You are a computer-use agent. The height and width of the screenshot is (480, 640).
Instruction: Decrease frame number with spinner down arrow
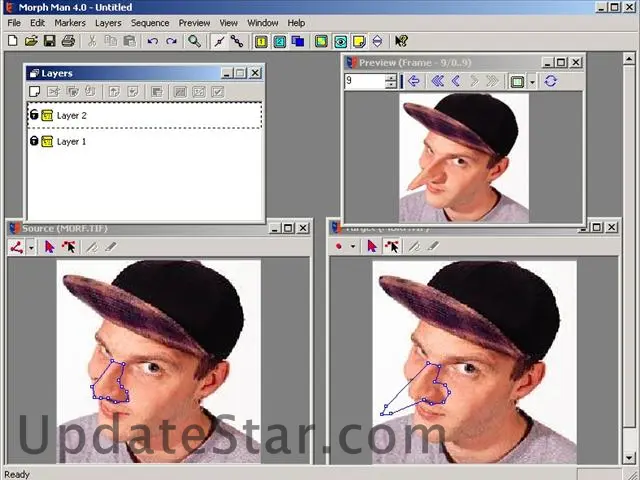391,84
